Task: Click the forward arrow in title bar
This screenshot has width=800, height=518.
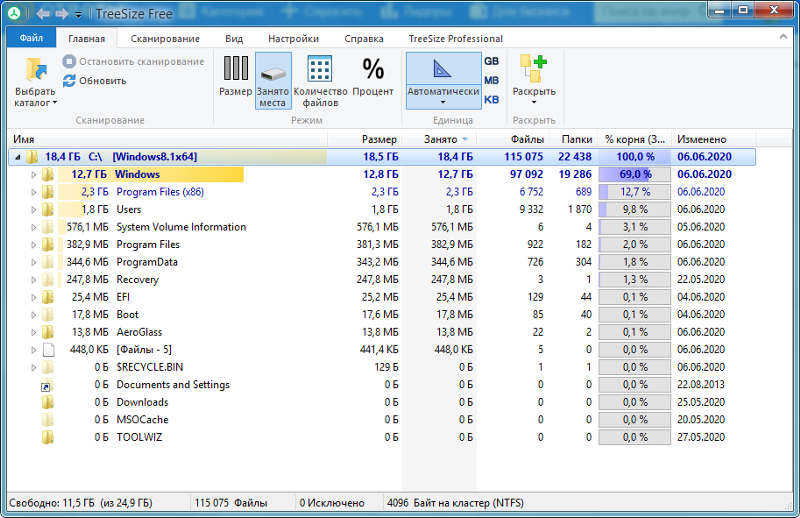Action: click(x=62, y=14)
